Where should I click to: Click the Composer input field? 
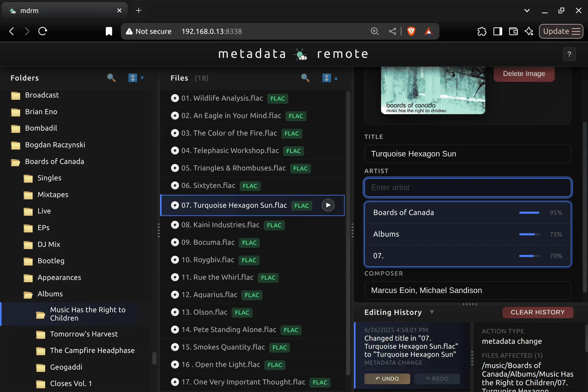point(467,290)
